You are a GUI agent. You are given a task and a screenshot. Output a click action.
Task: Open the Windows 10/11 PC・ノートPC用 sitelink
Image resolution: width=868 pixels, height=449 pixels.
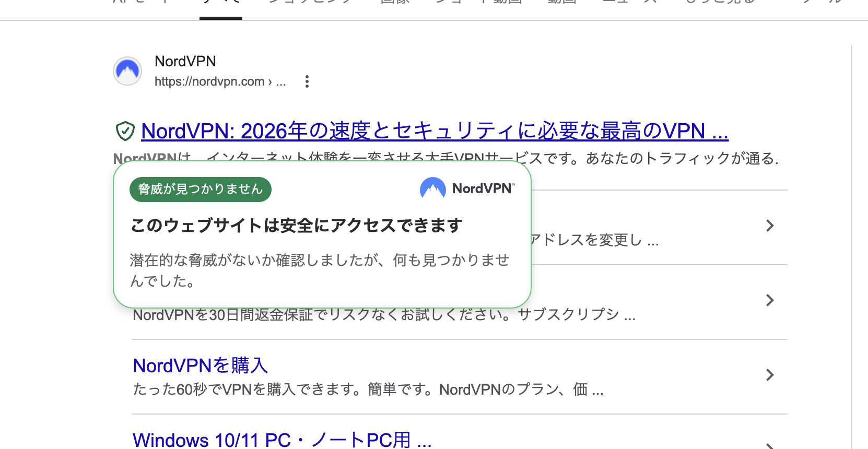click(282, 440)
